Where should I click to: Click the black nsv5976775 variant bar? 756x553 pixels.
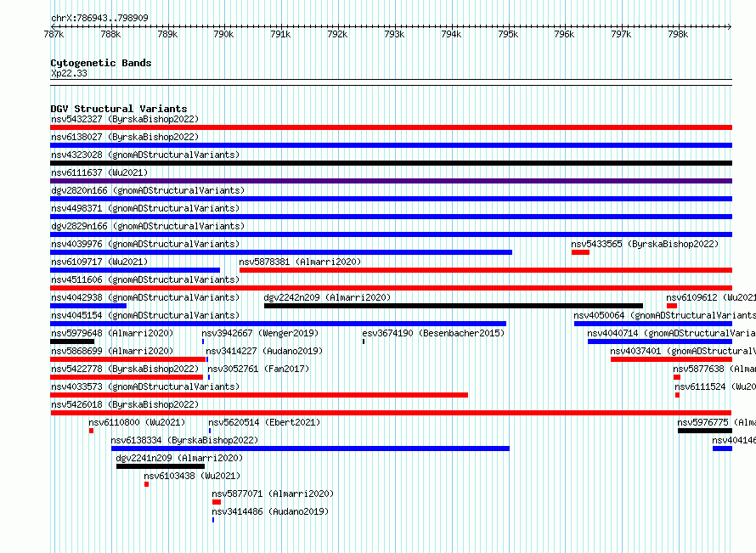coord(705,431)
